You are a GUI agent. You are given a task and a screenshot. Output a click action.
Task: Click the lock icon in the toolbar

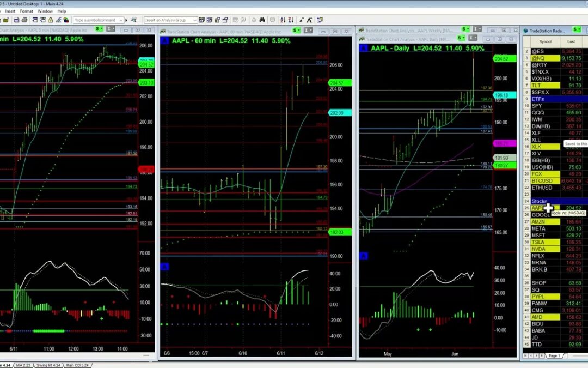point(51,20)
